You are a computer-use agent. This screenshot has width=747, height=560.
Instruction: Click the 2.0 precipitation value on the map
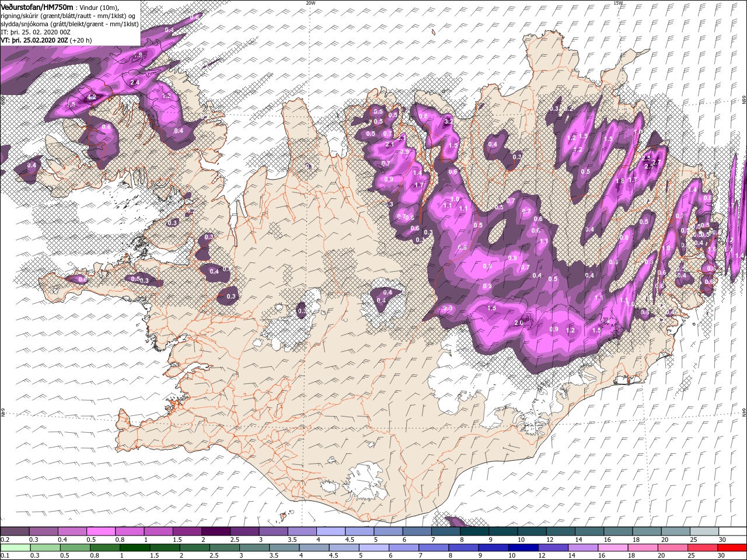(518, 323)
